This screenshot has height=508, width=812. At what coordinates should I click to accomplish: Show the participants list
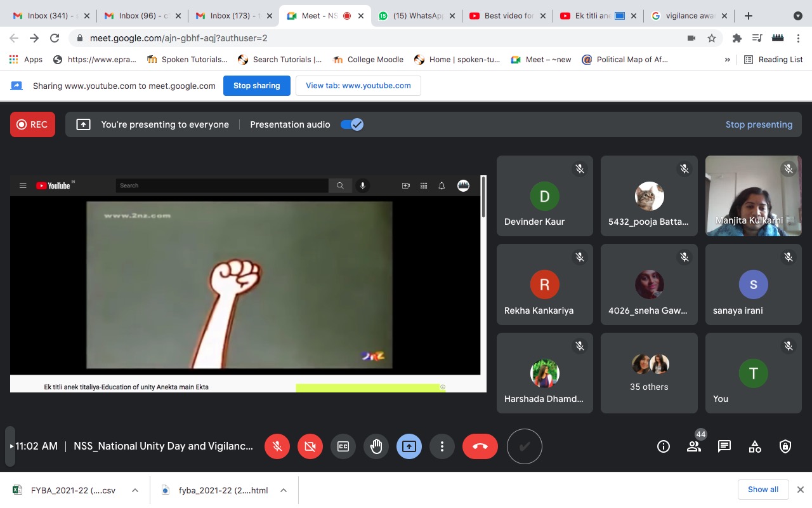pyautogui.click(x=694, y=446)
